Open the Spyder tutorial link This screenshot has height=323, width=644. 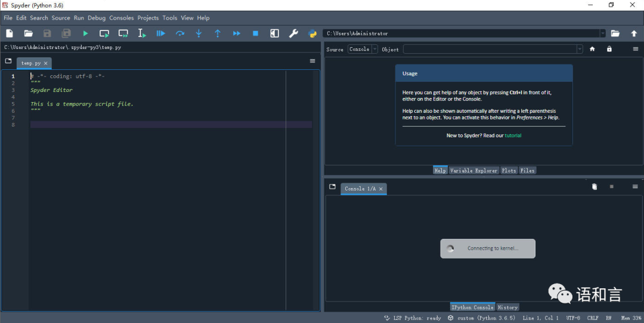click(513, 136)
